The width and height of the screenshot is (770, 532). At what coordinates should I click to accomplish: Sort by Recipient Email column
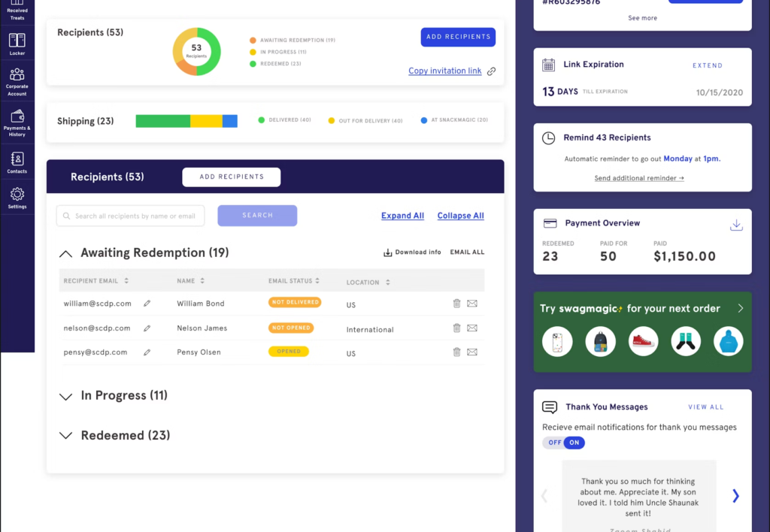pyautogui.click(x=95, y=281)
